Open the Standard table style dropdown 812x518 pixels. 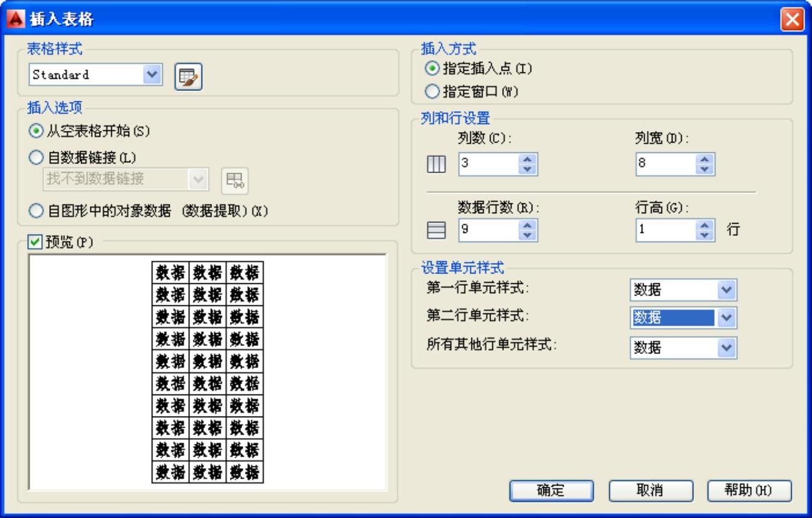[x=152, y=75]
